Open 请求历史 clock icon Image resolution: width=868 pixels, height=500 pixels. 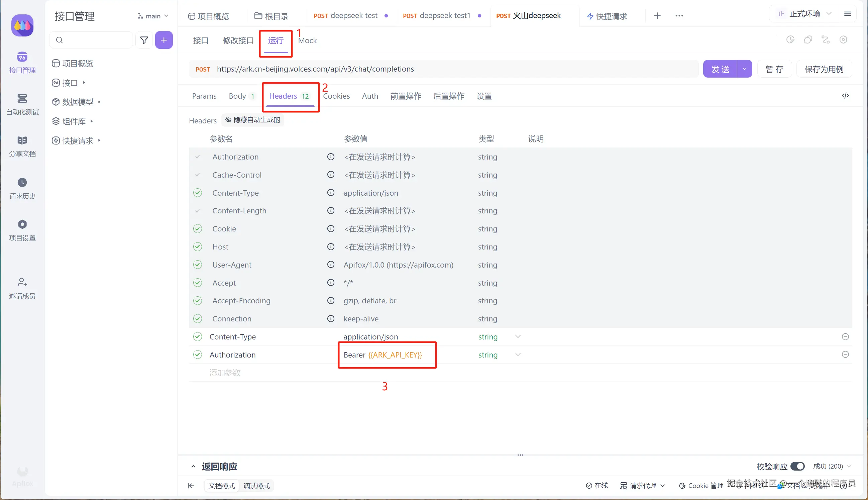tap(22, 182)
